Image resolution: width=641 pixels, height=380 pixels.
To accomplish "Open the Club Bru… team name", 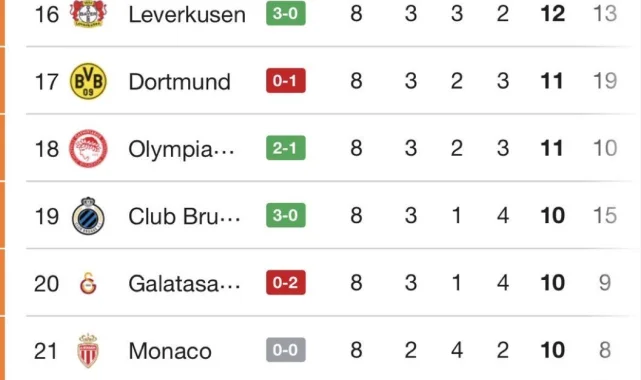I will 184,216.
